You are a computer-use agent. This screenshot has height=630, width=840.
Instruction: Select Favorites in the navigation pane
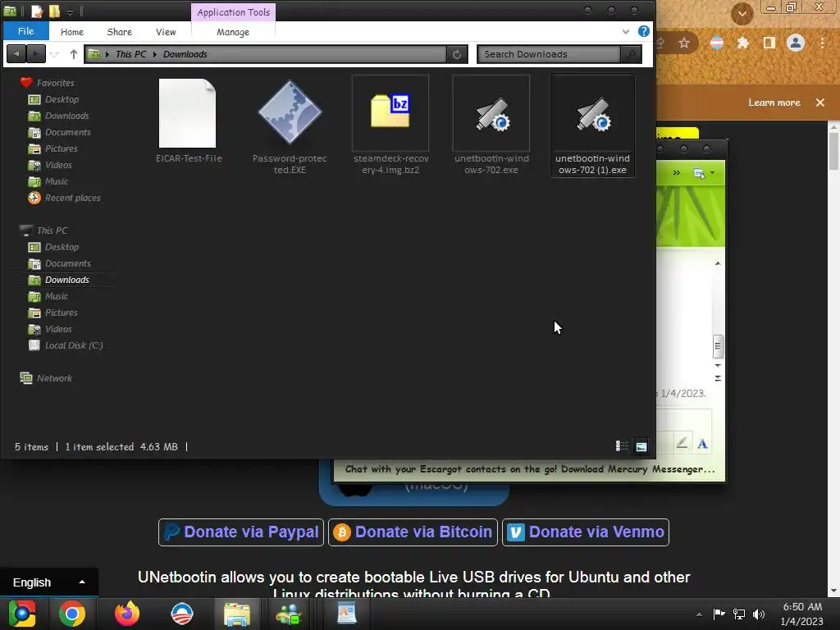[55, 83]
